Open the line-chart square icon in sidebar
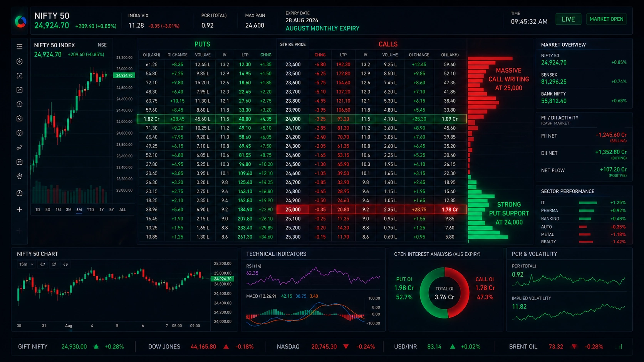This screenshot has width=644, height=362. (19, 90)
